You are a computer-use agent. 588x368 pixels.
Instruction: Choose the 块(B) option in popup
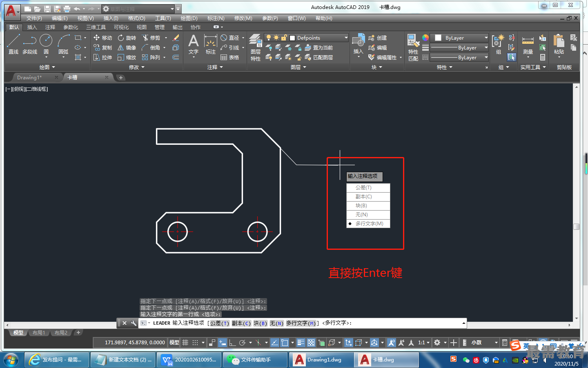click(x=368, y=206)
